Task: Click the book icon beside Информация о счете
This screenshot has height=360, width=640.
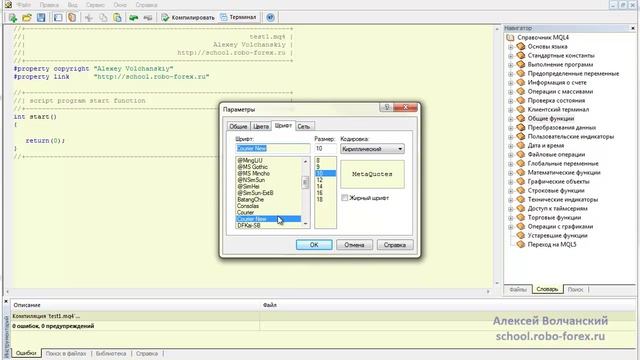Action: click(520, 82)
